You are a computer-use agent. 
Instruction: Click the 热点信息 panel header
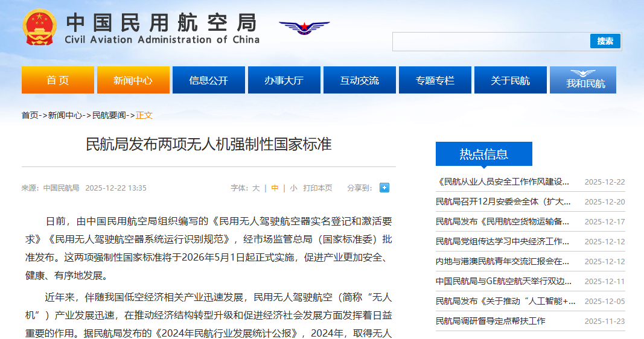484,154
